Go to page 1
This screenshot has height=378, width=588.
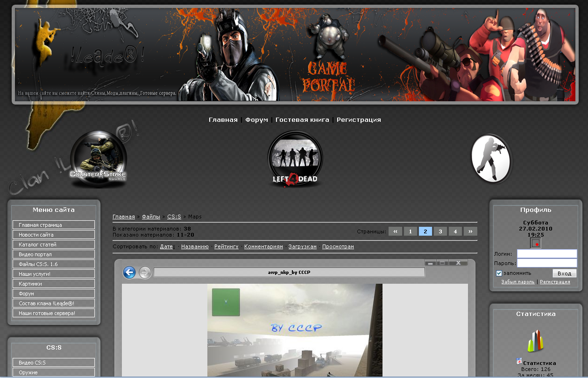pos(410,231)
